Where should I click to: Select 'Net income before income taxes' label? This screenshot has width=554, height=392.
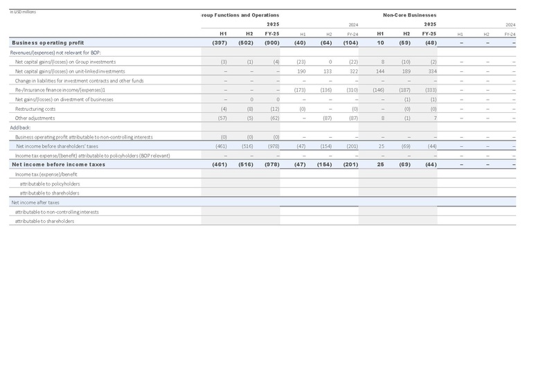point(59,165)
